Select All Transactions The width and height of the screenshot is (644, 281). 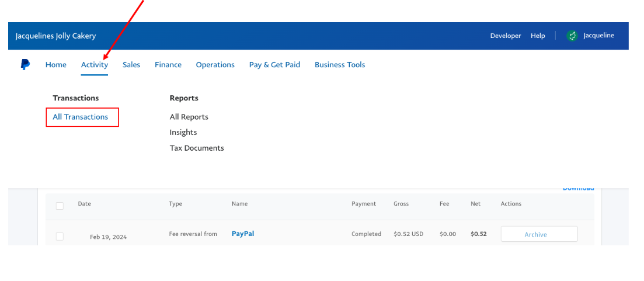point(81,117)
